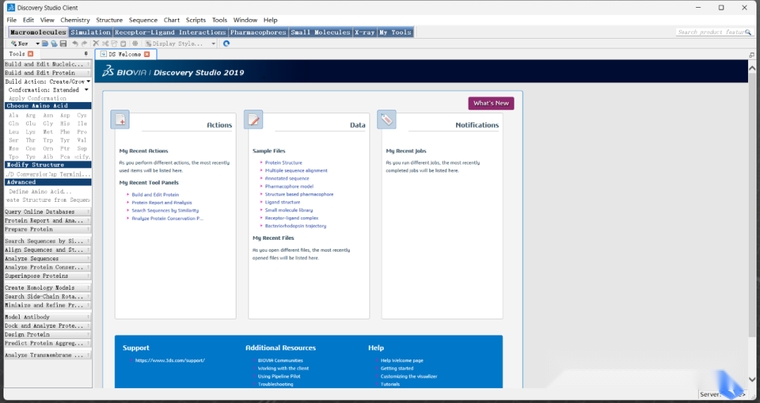Open the Protein Structure sample file
760x403 pixels.
coord(284,162)
